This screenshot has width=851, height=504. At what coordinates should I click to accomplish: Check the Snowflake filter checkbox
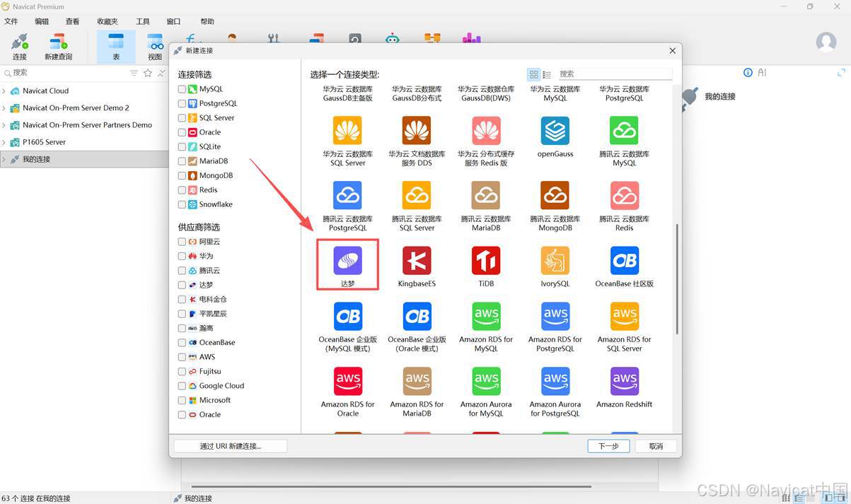coord(182,204)
